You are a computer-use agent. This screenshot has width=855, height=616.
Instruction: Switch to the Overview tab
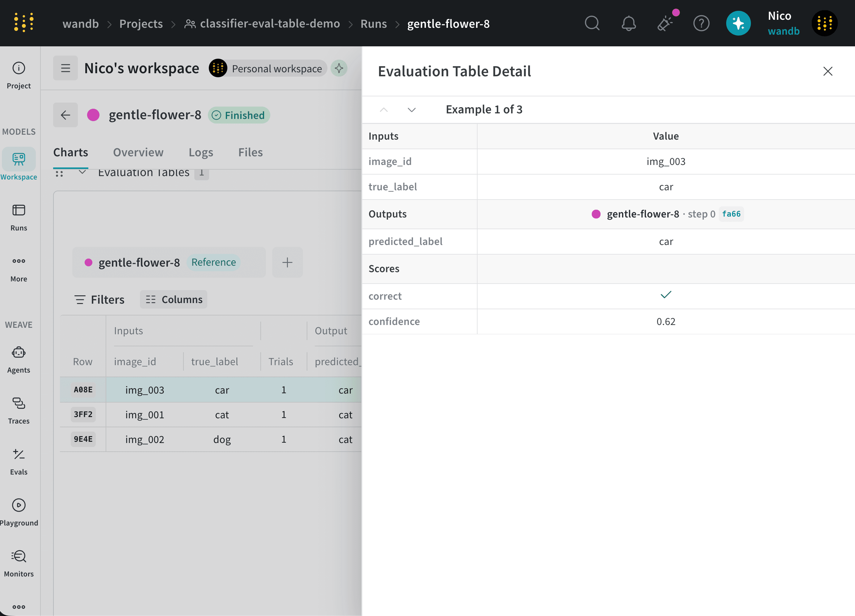[138, 152]
